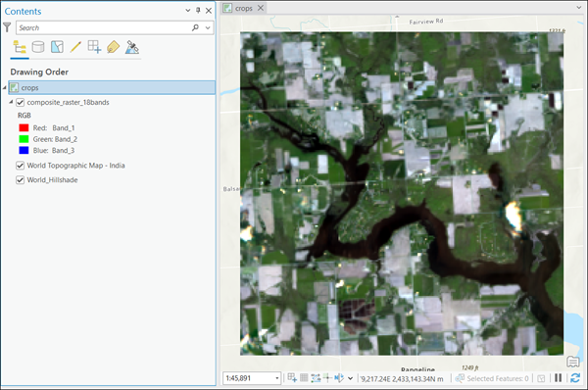
Task: Click the Drawing Order heading
Action: point(39,72)
